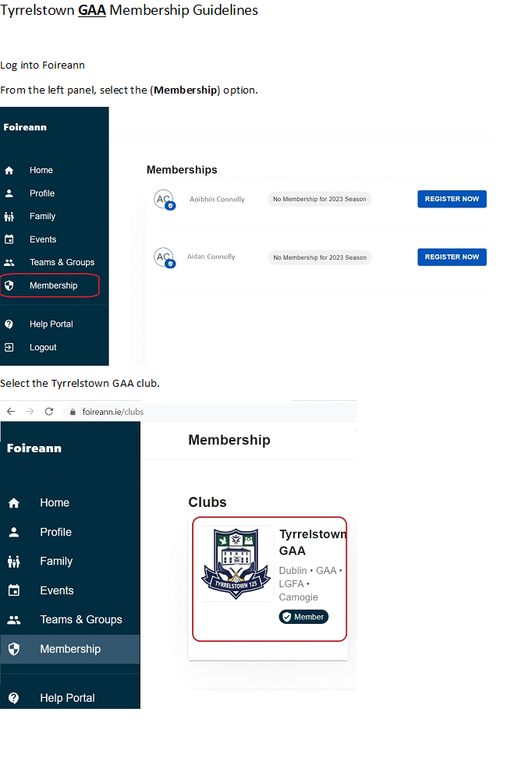Select the Home icon in the sidebar
This screenshot has height=765, width=532.
(9, 170)
